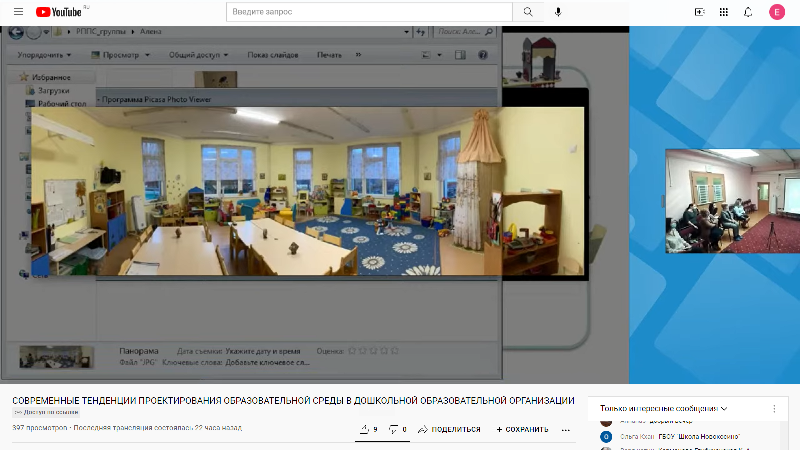Rate the photo with the first star
Viewport: 800px width, 450px height.
tap(352, 351)
